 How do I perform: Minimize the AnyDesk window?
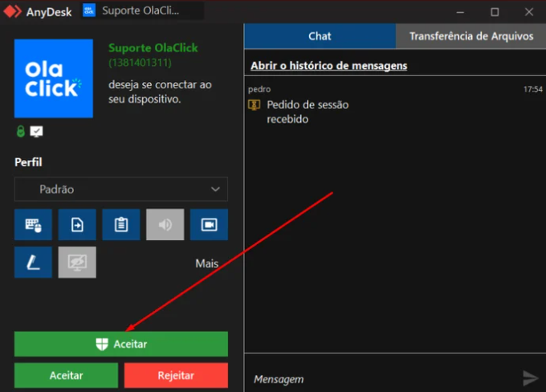[x=460, y=12]
